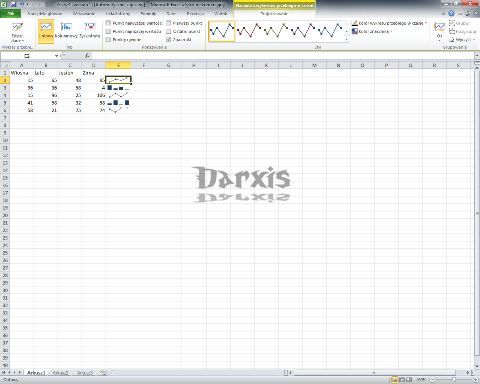Click the insert new worksheet icon

click(x=104, y=372)
